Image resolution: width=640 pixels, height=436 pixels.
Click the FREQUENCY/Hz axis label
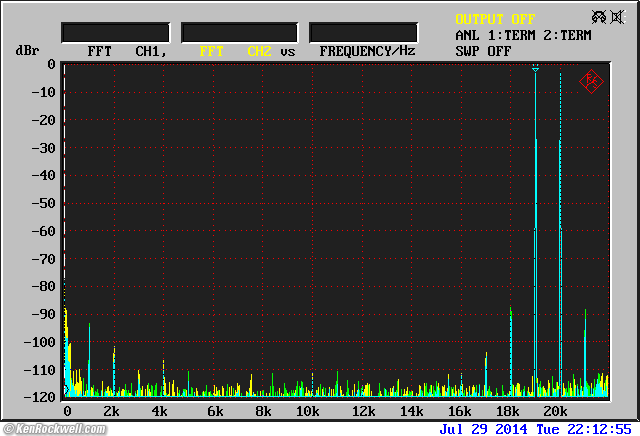(367, 50)
